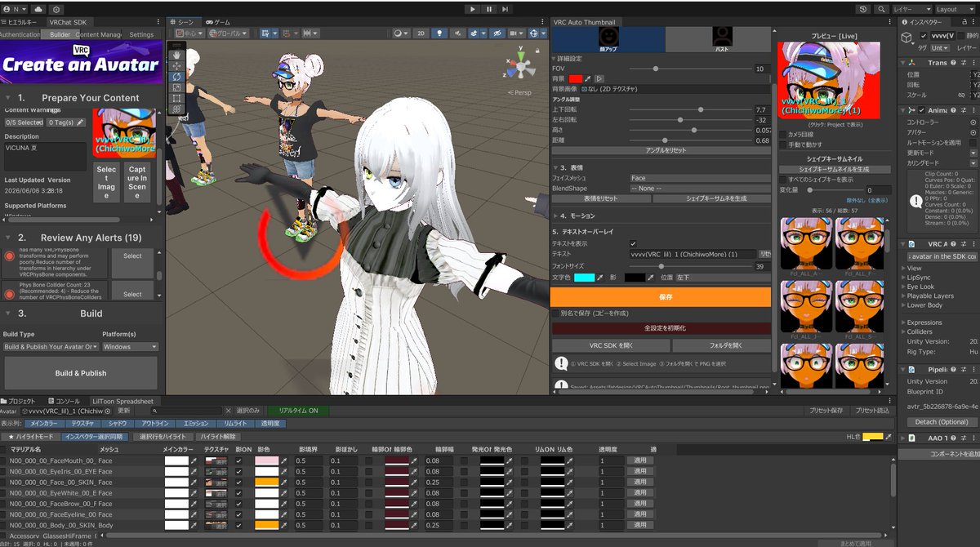Adjust the 上下回転 slider
Viewport: 980px width, 547px height.
pyautogui.click(x=690, y=109)
